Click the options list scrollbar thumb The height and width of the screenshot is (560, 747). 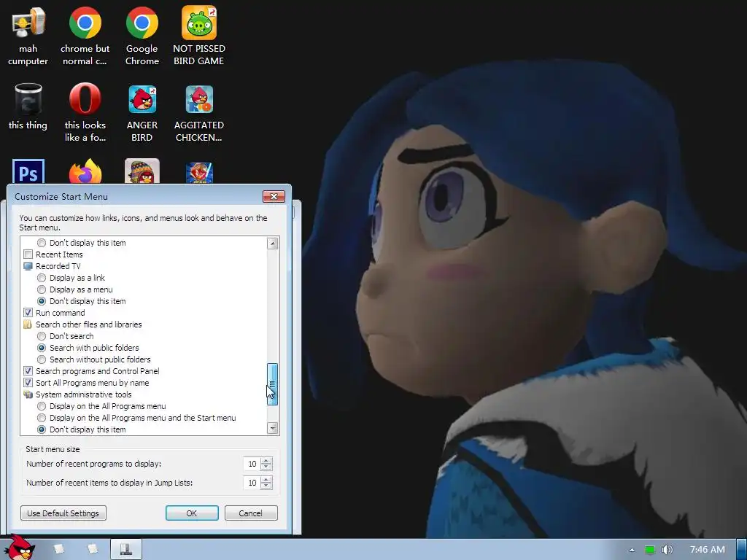click(x=273, y=384)
